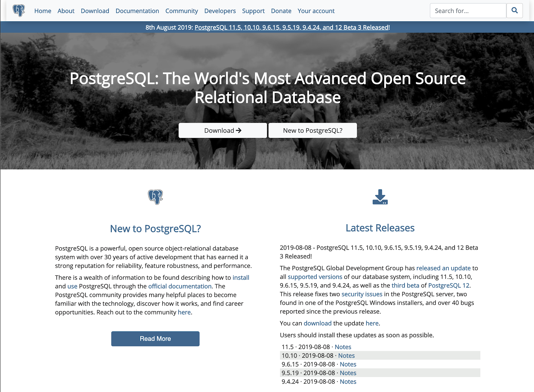Click the Read More button
The height and width of the screenshot is (392, 534).
[x=155, y=339]
